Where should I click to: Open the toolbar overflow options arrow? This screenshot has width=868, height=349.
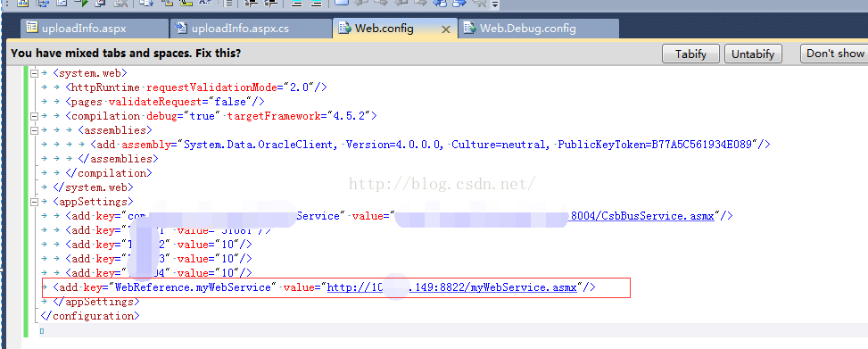494,4
